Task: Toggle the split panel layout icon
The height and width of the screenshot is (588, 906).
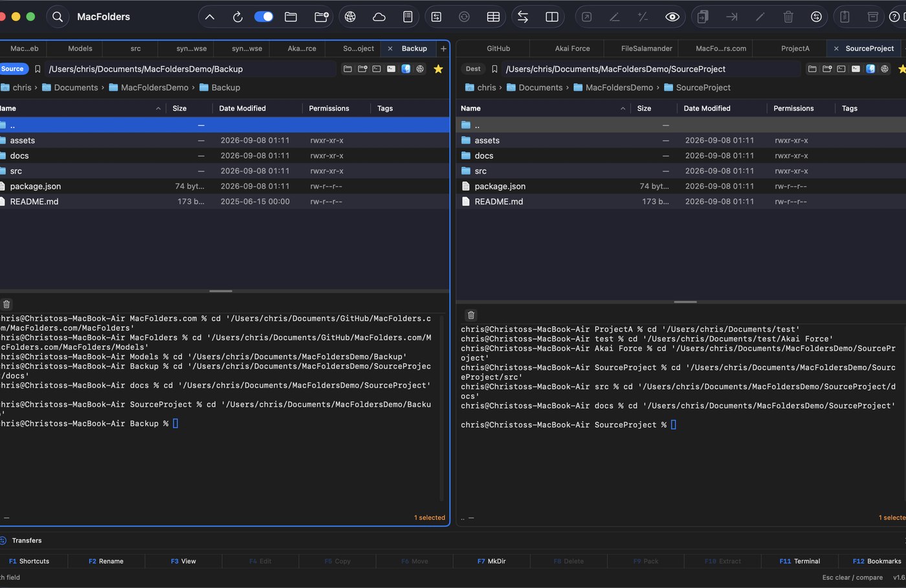Action: point(552,17)
